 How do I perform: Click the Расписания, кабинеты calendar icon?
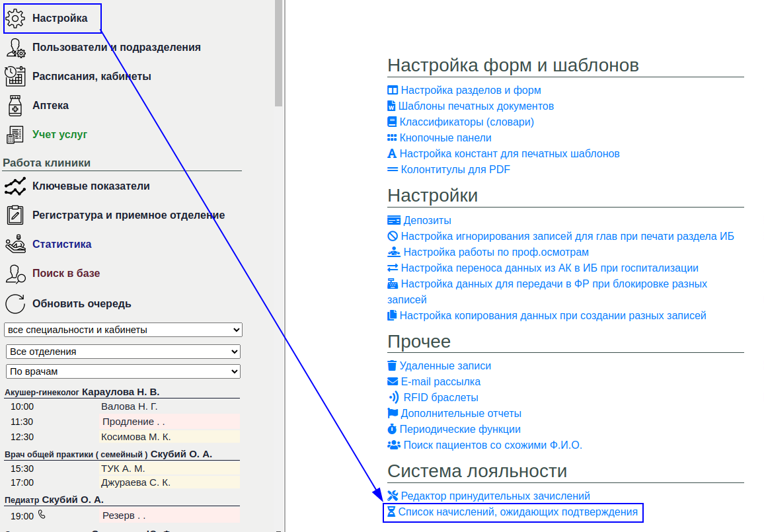[15, 77]
